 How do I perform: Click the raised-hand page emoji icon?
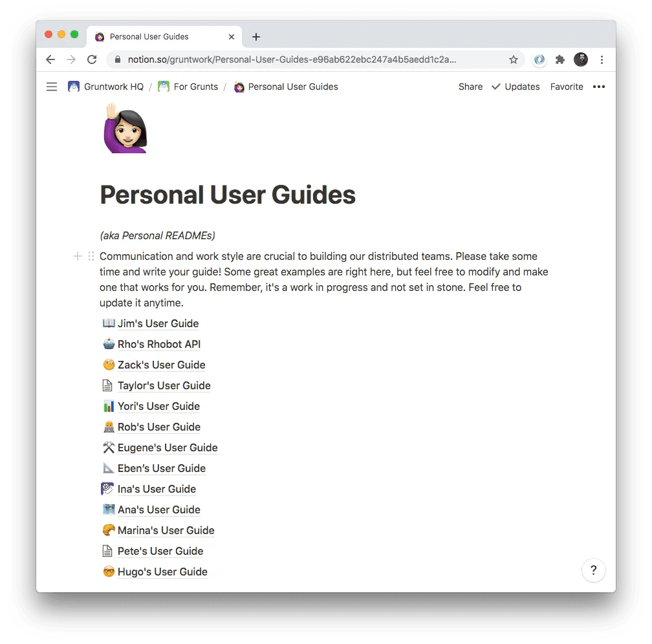point(125,129)
